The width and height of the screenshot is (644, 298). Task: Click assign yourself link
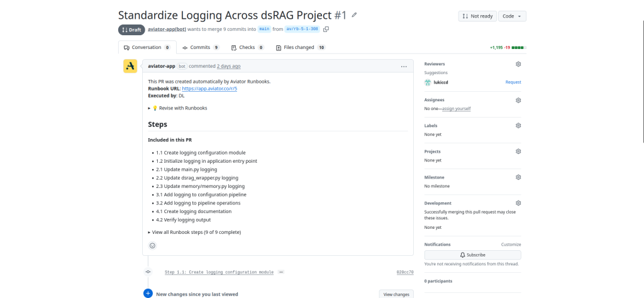[x=457, y=109]
